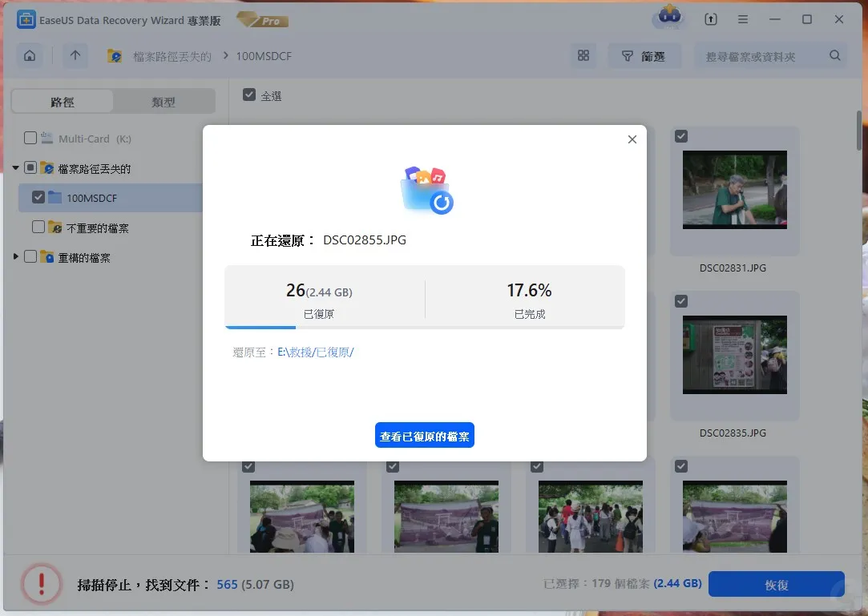The height and width of the screenshot is (616, 868).
Task: Toggle 檔案路徑丟失的 checkbox
Action: pos(30,167)
